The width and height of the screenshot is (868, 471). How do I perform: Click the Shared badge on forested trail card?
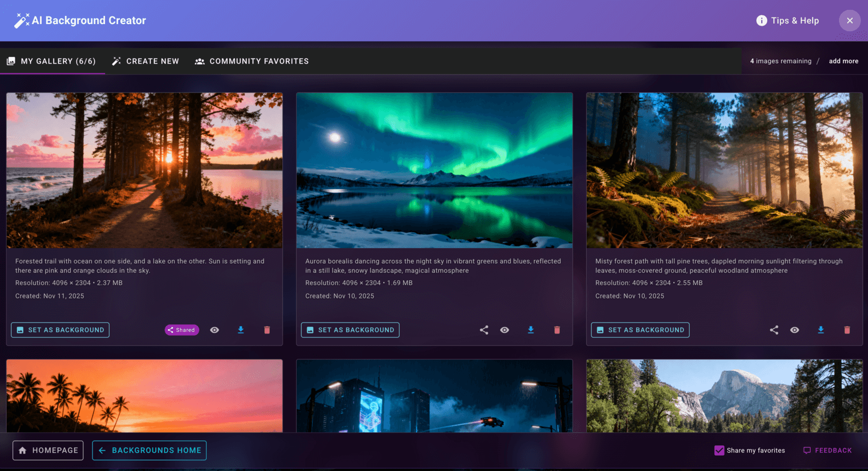tap(182, 330)
